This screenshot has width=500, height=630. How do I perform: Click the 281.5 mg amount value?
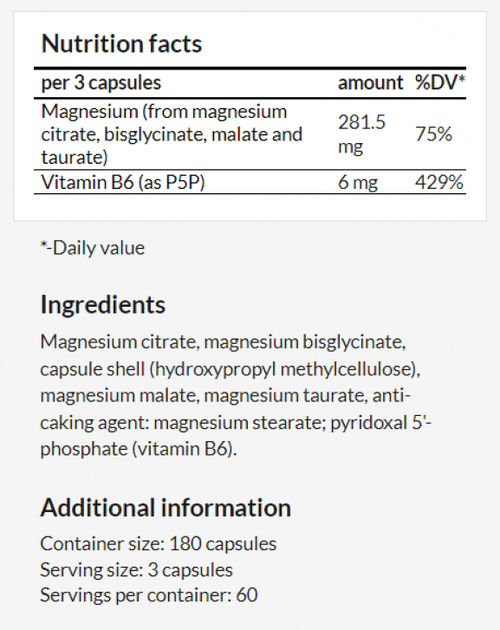(361, 134)
